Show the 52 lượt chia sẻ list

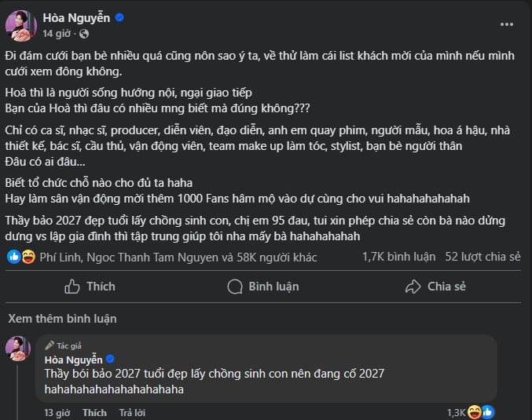[x=482, y=257]
